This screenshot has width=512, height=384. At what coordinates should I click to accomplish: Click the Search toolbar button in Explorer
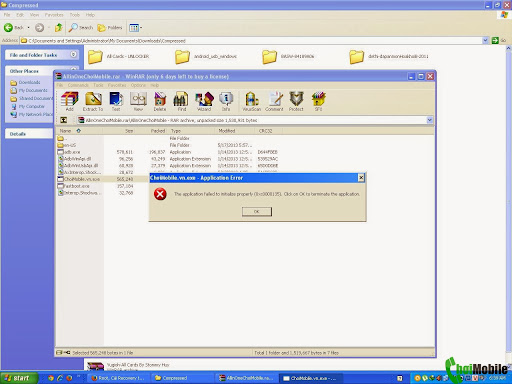(x=81, y=28)
